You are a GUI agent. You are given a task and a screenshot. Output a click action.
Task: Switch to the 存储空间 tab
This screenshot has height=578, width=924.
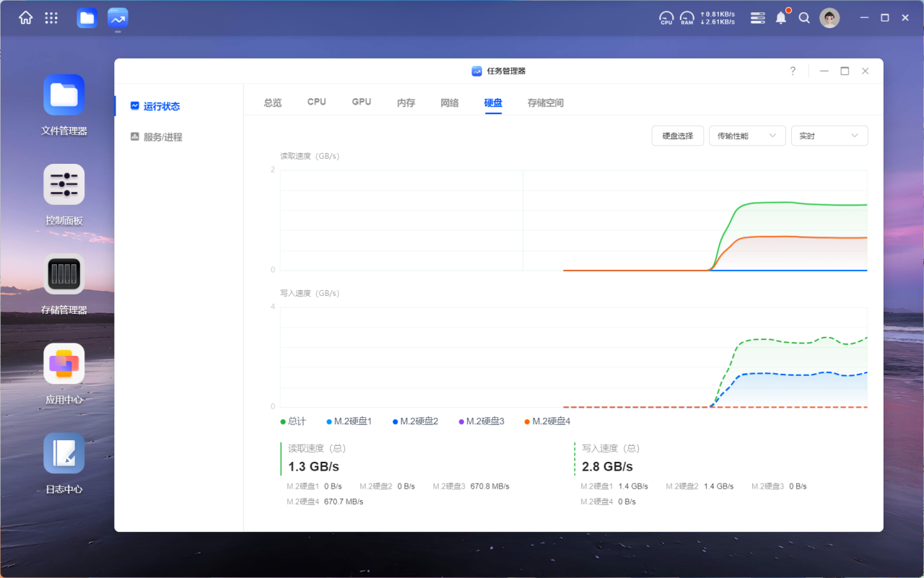pos(544,102)
